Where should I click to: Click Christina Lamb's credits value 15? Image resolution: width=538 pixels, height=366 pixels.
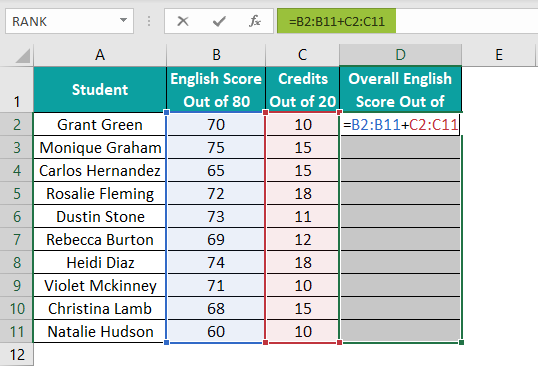pos(302,308)
